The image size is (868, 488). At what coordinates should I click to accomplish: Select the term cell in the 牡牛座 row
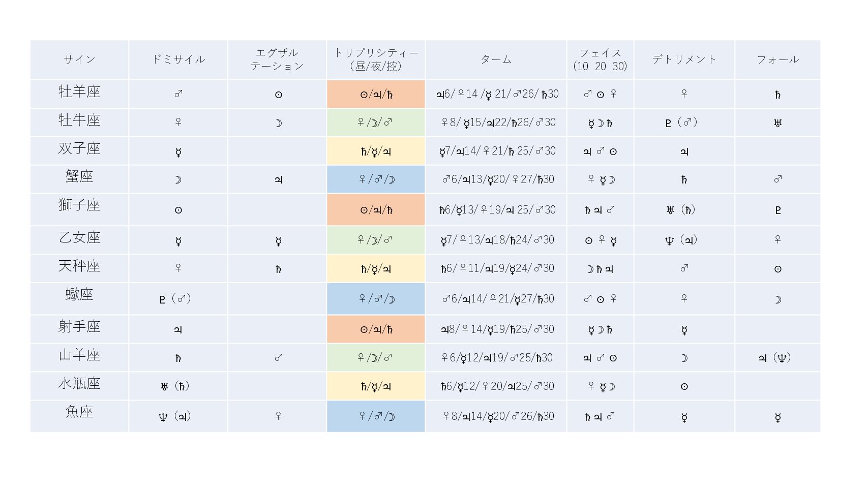click(x=496, y=123)
